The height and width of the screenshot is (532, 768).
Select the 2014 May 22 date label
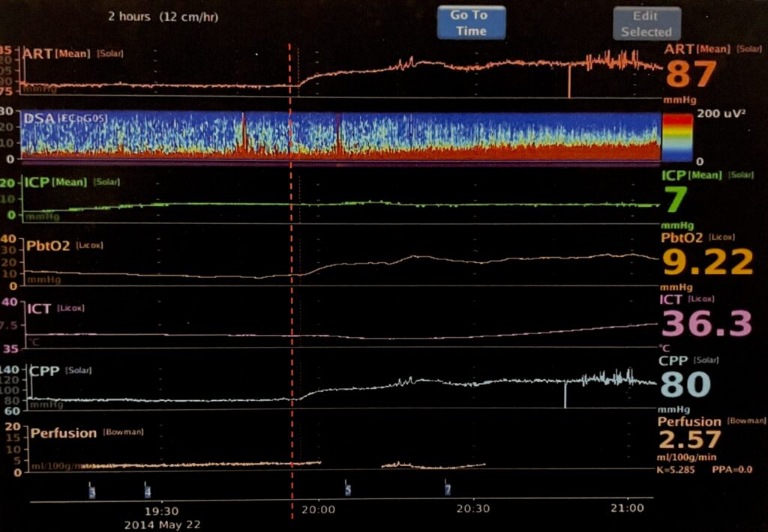[x=161, y=525]
